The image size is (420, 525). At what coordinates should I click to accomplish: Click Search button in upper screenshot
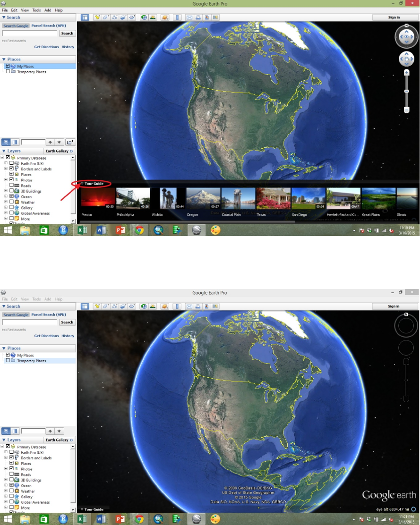click(x=67, y=33)
